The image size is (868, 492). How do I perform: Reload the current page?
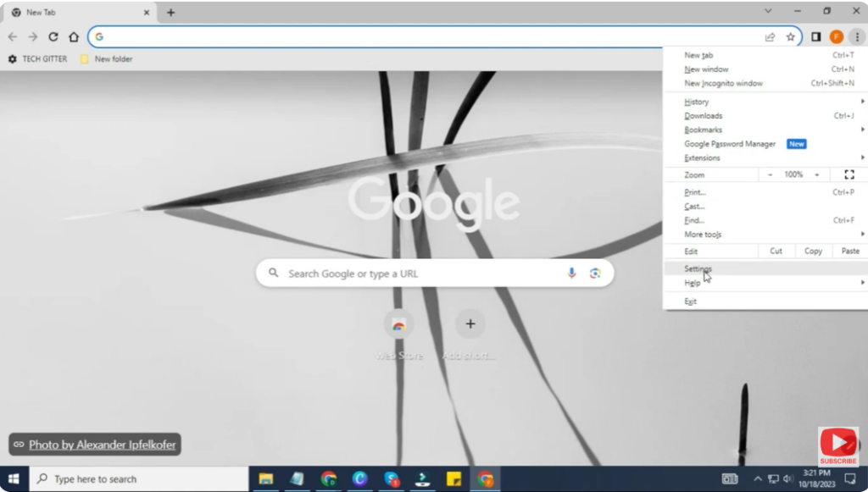pyautogui.click(x=53, y=36)
